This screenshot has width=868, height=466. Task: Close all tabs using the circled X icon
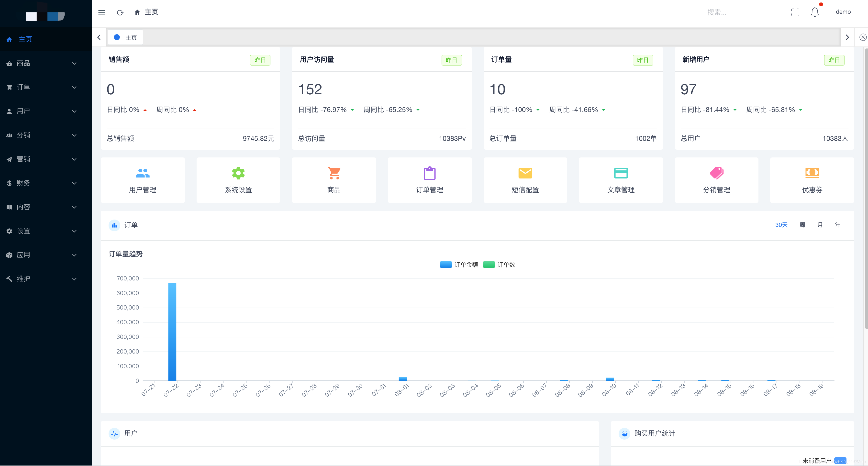[x=863, y=37]
